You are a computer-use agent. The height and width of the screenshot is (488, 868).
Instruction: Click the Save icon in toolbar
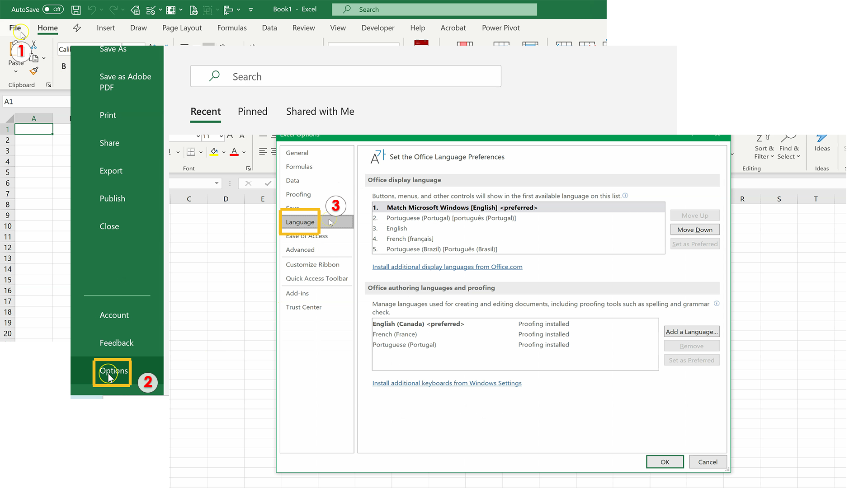75,9
